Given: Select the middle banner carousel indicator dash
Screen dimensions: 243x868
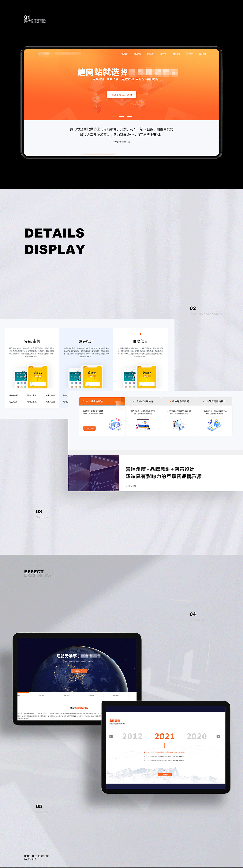Looking at the screenshot, I should (121, 117).
